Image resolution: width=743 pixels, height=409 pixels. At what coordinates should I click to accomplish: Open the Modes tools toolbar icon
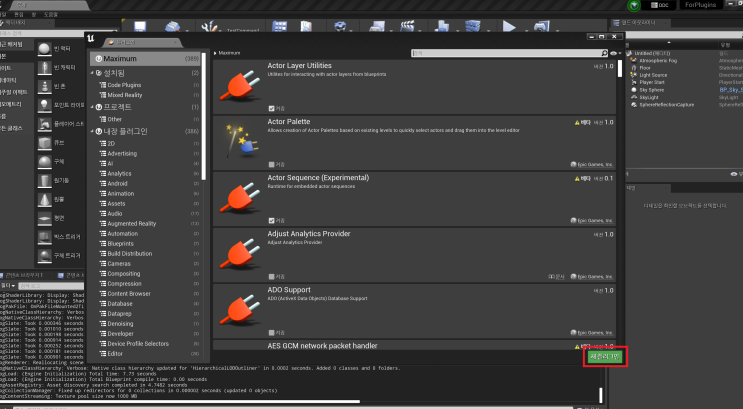coord(209,27)
